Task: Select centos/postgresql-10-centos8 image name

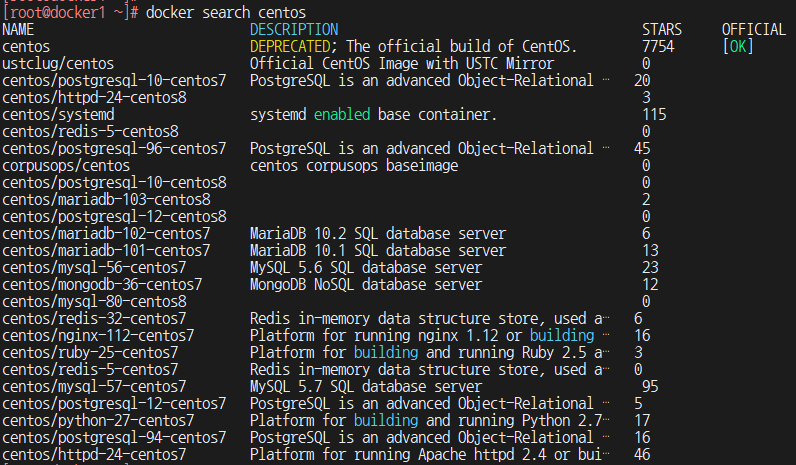Action: (x=114, y=183)
